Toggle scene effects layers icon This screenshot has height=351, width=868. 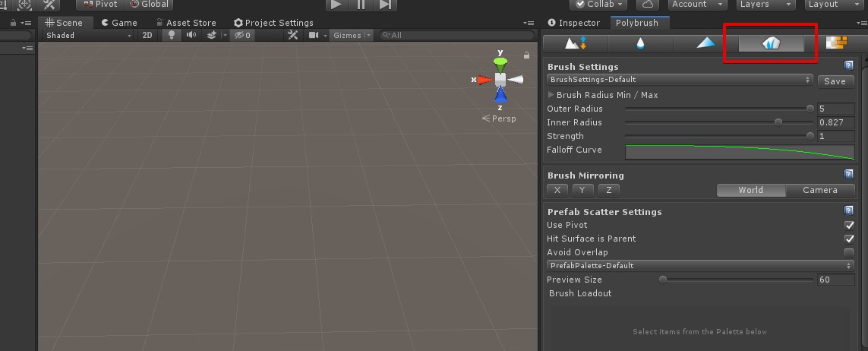(211, 35)
